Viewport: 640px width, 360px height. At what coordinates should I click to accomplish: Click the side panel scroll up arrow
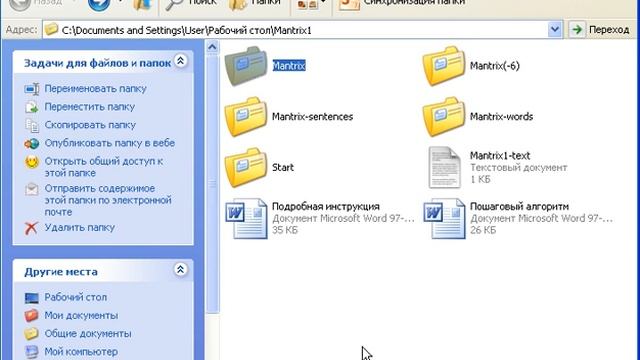(x=212, y=47)
